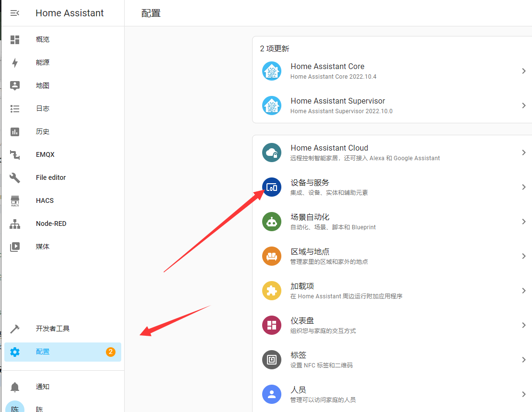Click the HACS store icon
The height and width of the screenshot is (412, 532).
pos(14,201)
